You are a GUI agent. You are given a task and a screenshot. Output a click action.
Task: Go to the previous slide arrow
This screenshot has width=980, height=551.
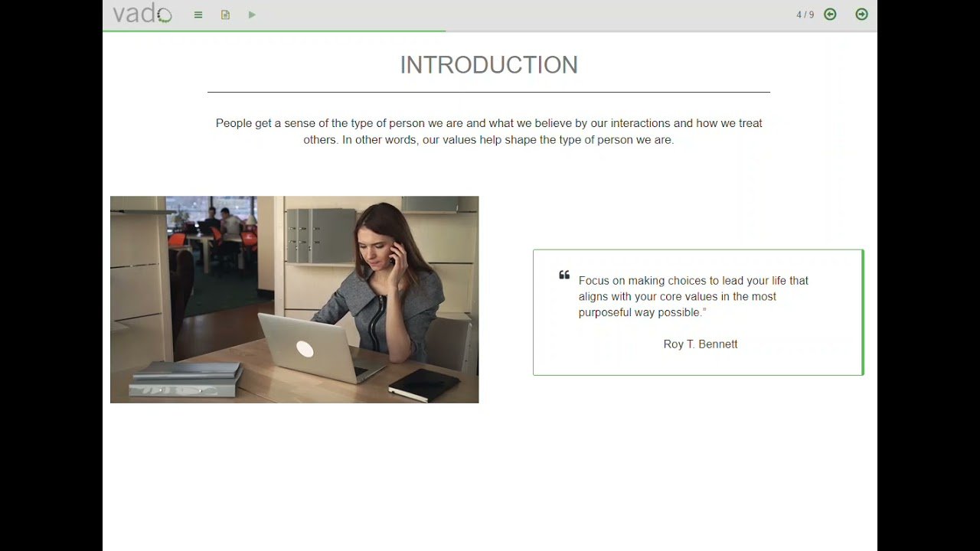pyautogui.click(x=830, y=15)
